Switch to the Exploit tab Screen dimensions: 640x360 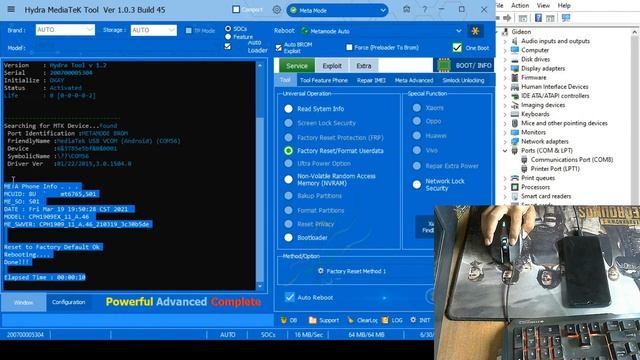point(332,65)
